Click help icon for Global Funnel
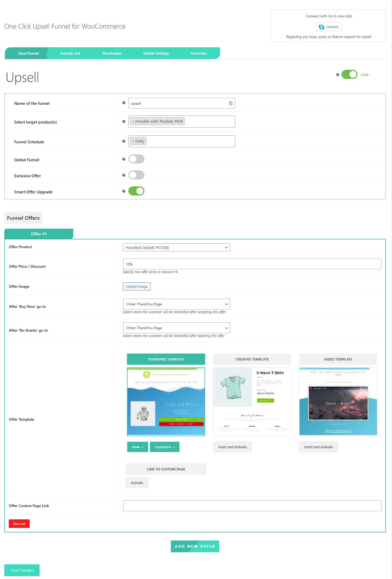The height and width of the screenshot is (579, 392). [124, 159]
